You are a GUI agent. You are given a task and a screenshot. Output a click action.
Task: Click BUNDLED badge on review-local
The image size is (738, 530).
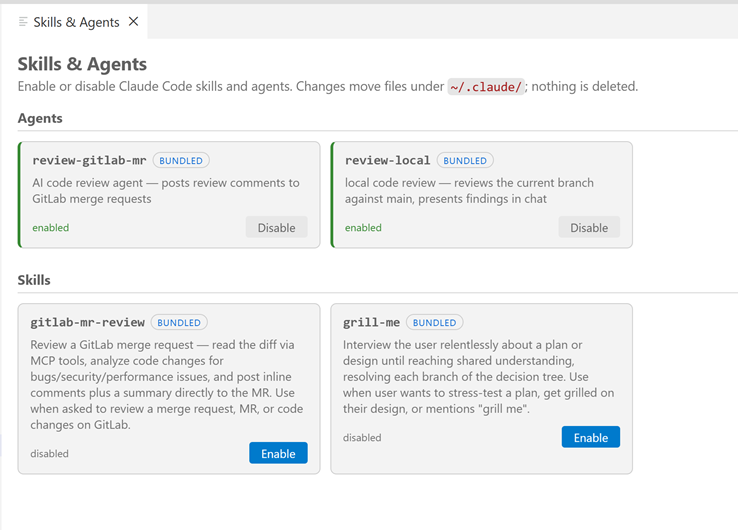point(465,161)
